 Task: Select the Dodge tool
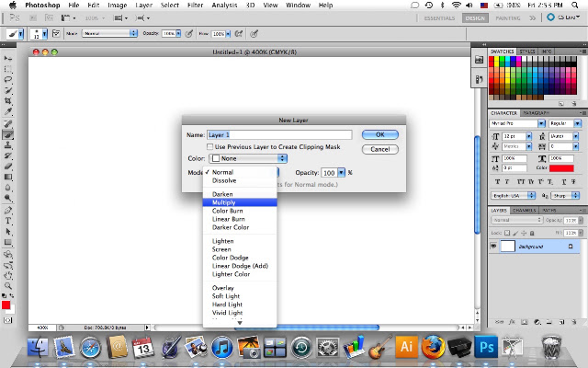pyautogui.click(x=8, y=198)
